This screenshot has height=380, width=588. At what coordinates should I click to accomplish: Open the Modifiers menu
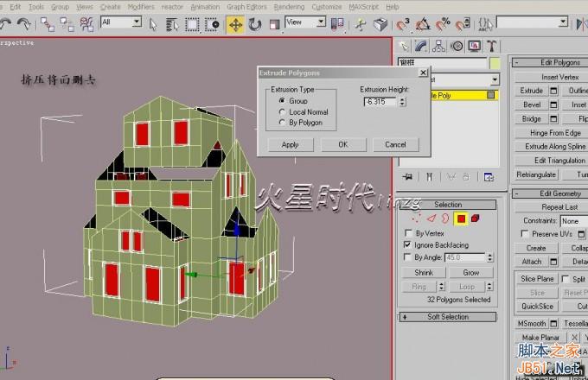[x=141, y=7]
